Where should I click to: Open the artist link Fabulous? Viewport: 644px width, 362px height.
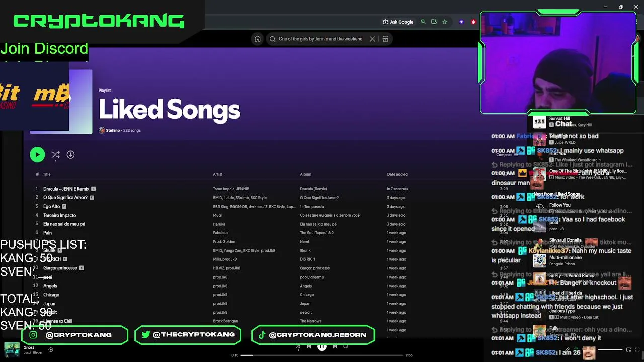pos(220,233)
